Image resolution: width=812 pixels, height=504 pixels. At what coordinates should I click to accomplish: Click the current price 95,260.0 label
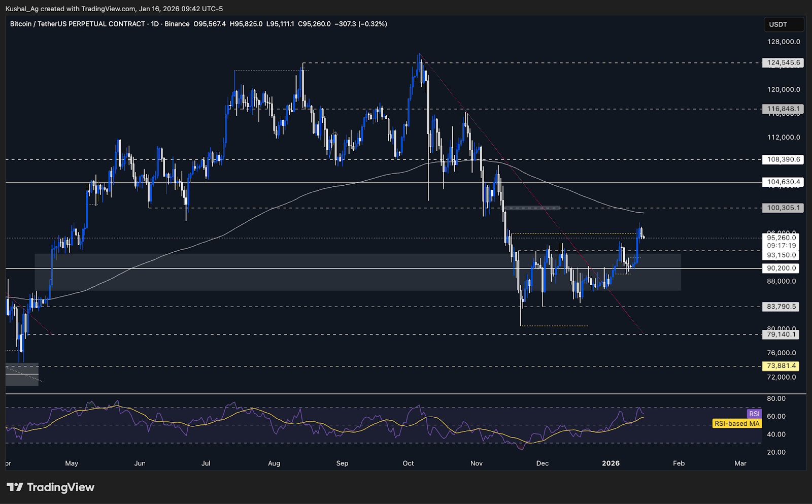click(x=781, y=238)
